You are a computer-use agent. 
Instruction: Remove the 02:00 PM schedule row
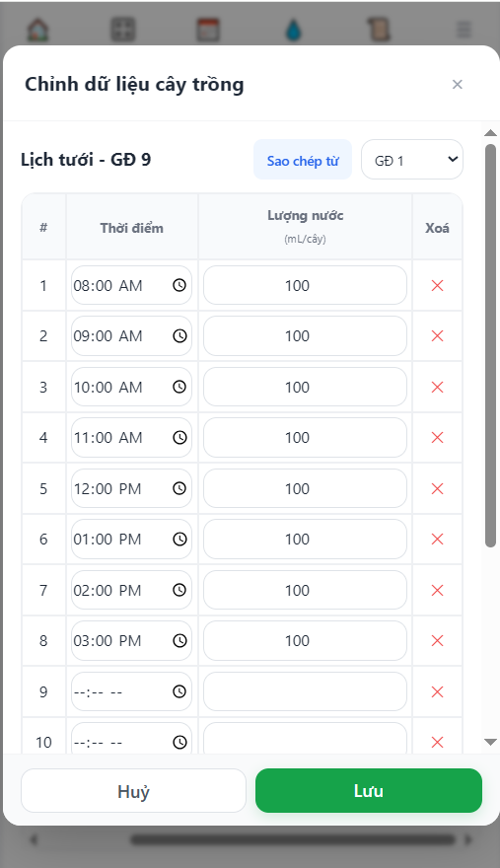437,590
